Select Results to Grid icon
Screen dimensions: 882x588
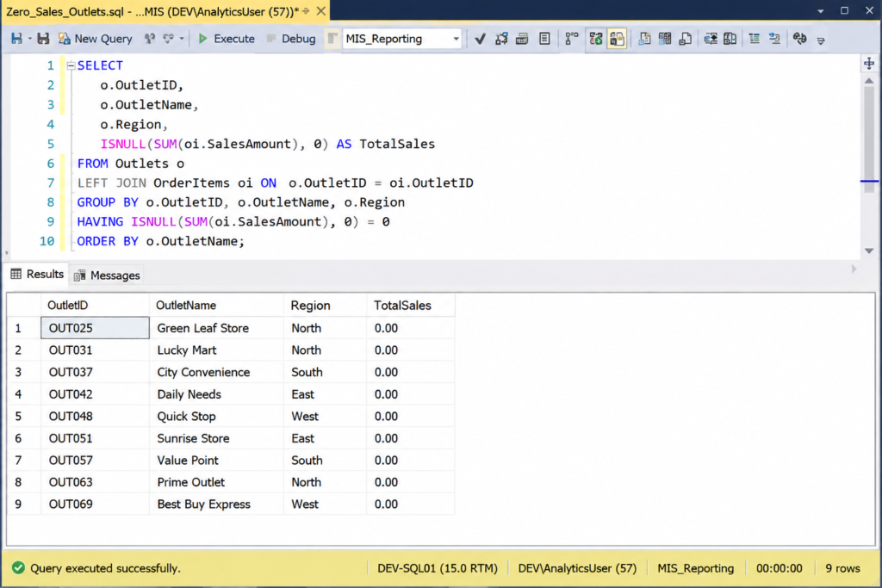[x=665, y=39]
